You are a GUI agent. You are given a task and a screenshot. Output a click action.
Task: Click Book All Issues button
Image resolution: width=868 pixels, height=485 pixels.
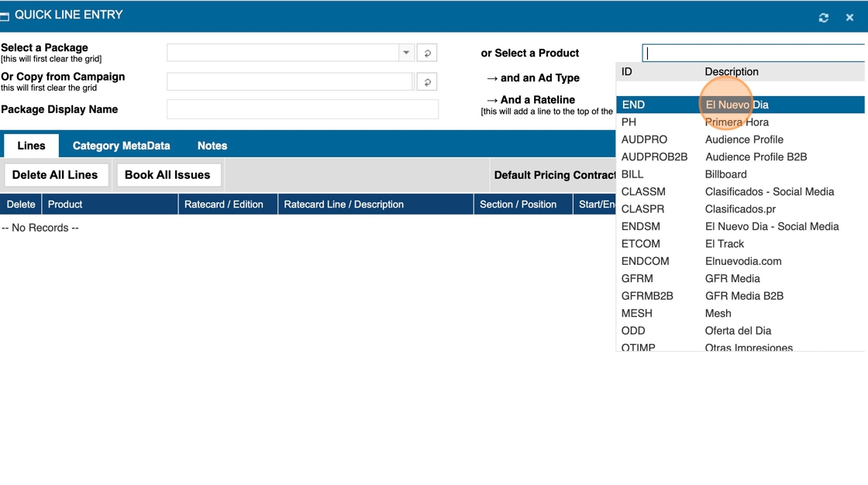(x=167, y=175)
